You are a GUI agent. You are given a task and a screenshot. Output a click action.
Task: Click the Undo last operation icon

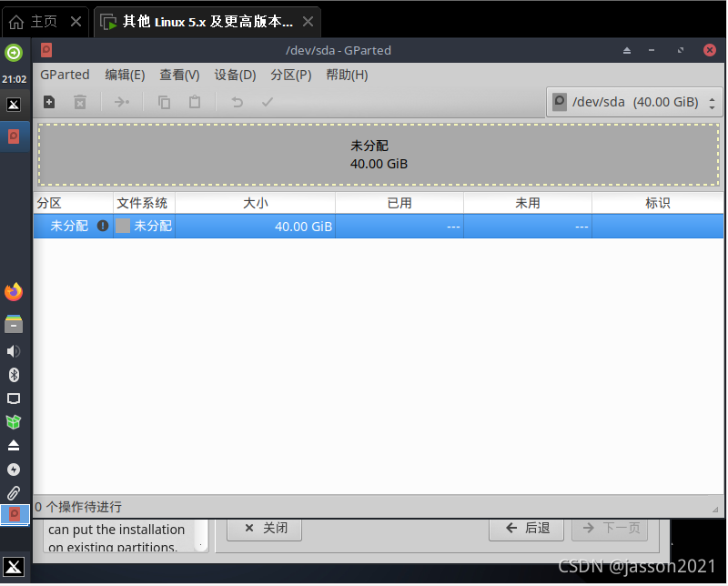(238, 102)
